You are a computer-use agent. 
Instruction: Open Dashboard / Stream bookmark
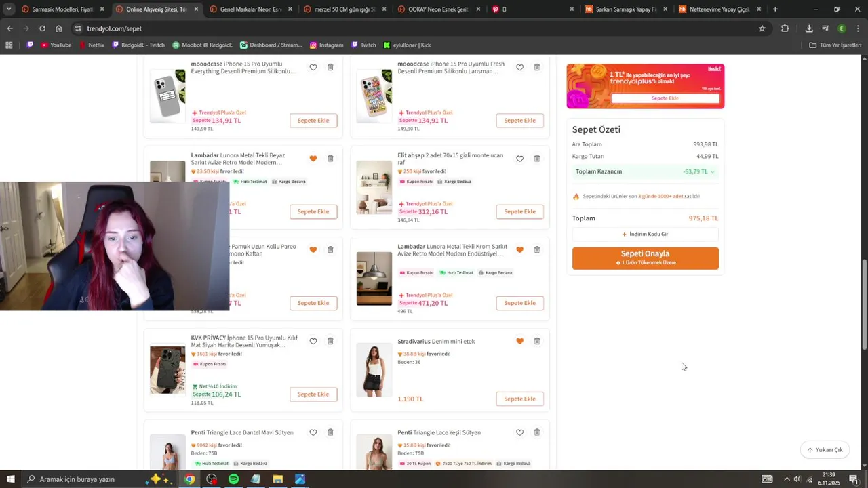(271, 45)
